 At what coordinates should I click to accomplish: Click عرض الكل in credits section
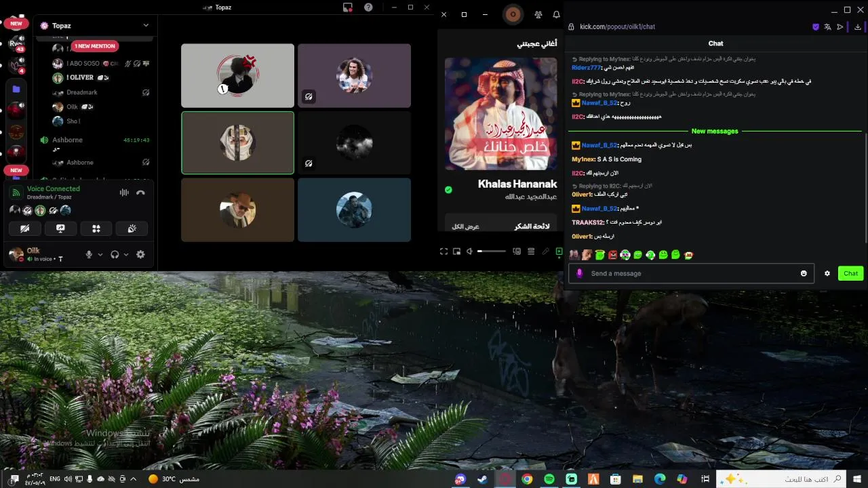(x=466, y=226)
